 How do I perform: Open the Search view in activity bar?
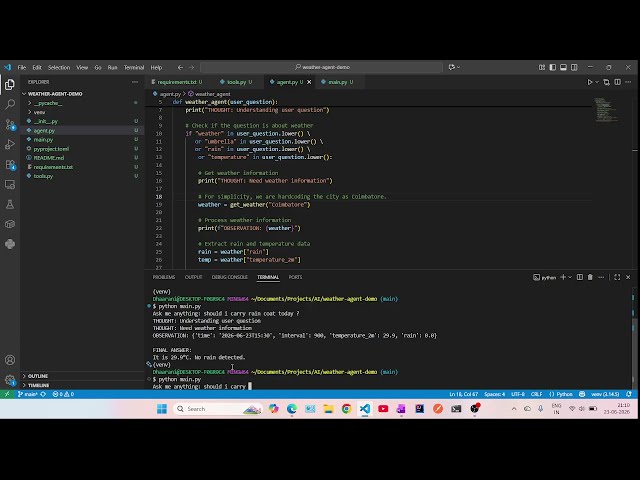pos(10,104)
